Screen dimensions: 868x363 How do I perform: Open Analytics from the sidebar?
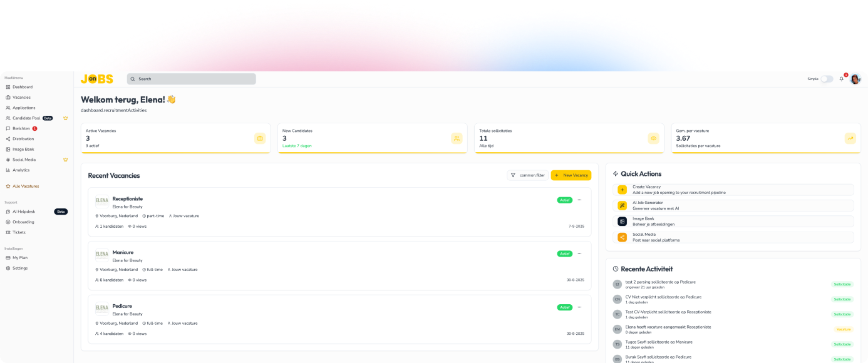21,170
